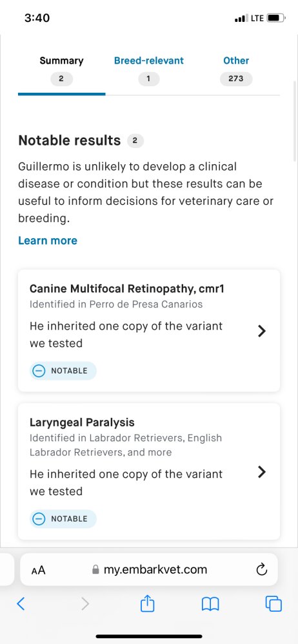
Task: Reload page with refresh icon
Action: pyautogui.click(x=262, y=570)
